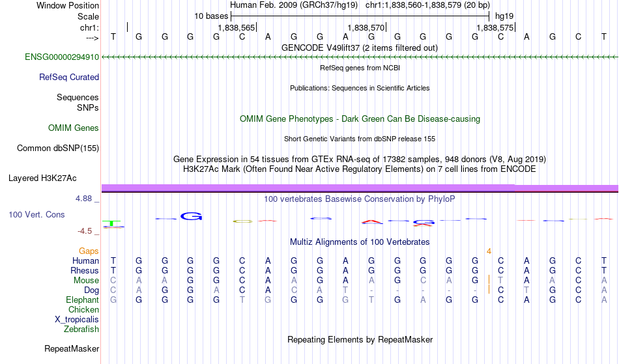The width and height of the screenshot is (619, 364).
Task: Click the H3K27Ac Mark ENCODE track title
Action: pos(360,169)
